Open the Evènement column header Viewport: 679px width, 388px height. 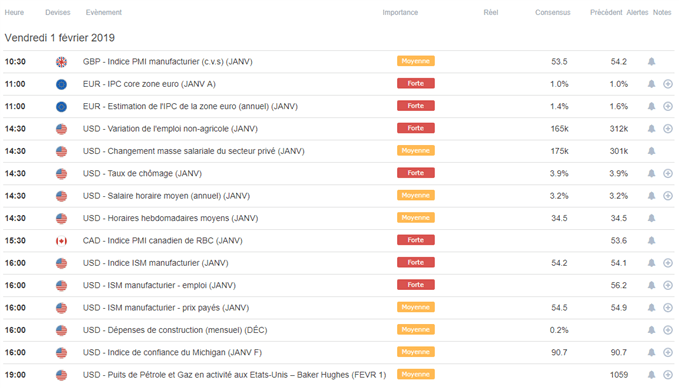pyautogui.click(x=103, y=13)
